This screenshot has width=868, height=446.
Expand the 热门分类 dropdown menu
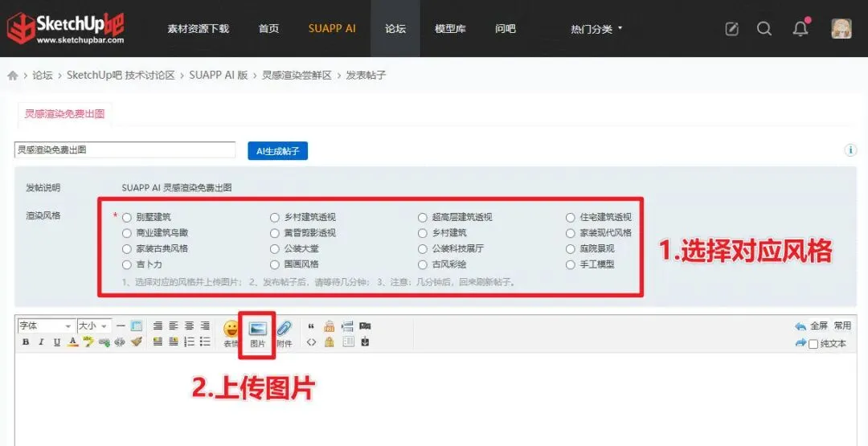596,29
